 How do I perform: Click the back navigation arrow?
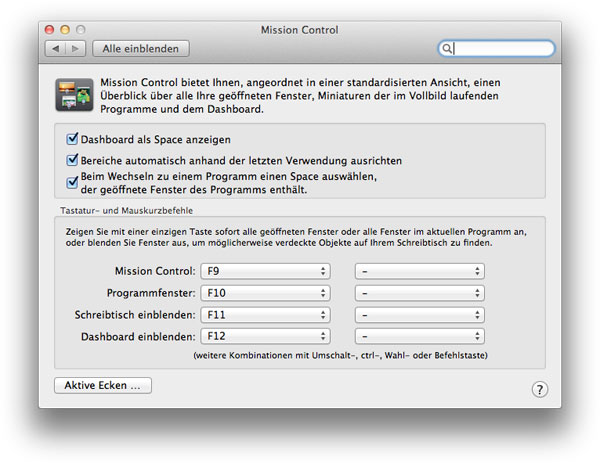tap(55, 48)
